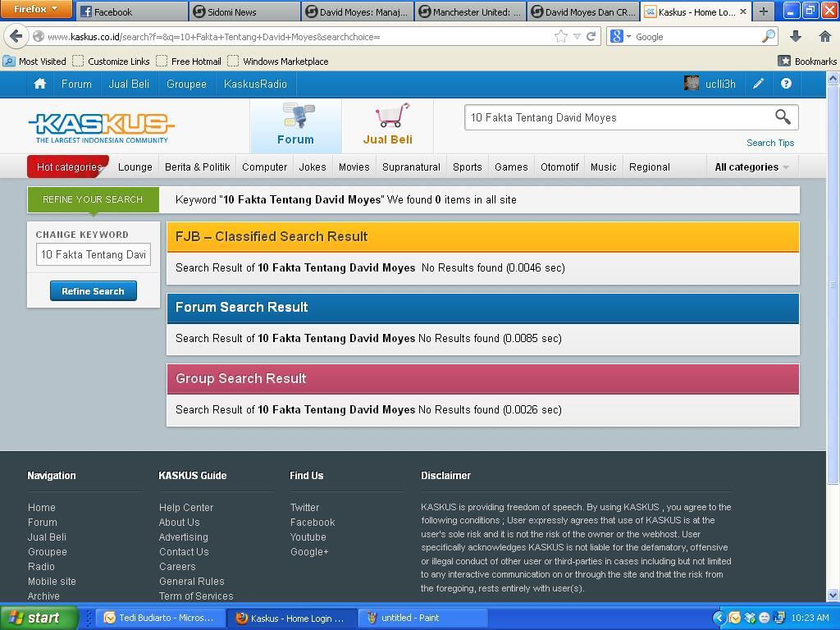Open the Jual Beli shopping cart icon
Viewport: 840px width, 630px height.
coord(392,115)
